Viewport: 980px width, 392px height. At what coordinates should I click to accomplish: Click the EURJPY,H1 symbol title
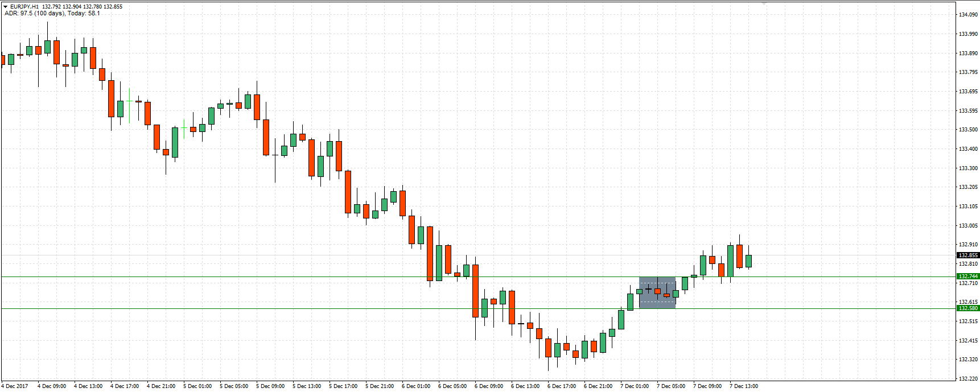coord(24,7)
